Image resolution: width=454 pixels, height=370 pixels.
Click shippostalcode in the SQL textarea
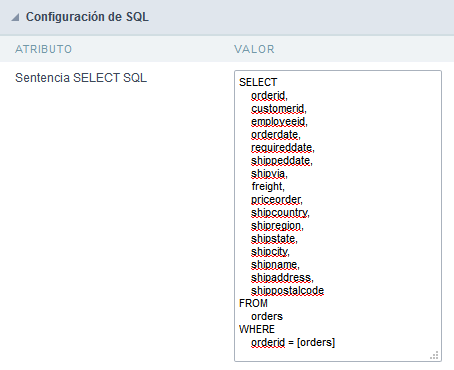(287, 291)
